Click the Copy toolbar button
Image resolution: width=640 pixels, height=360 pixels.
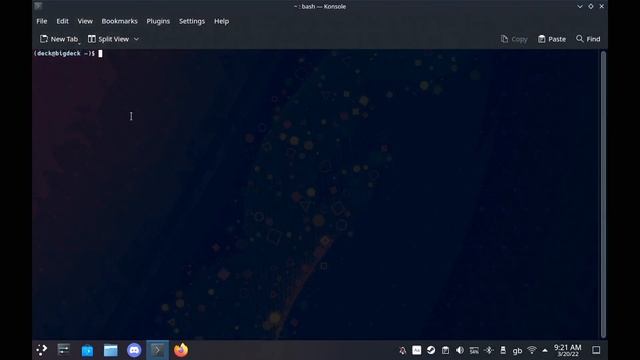[x=514, y=39]
